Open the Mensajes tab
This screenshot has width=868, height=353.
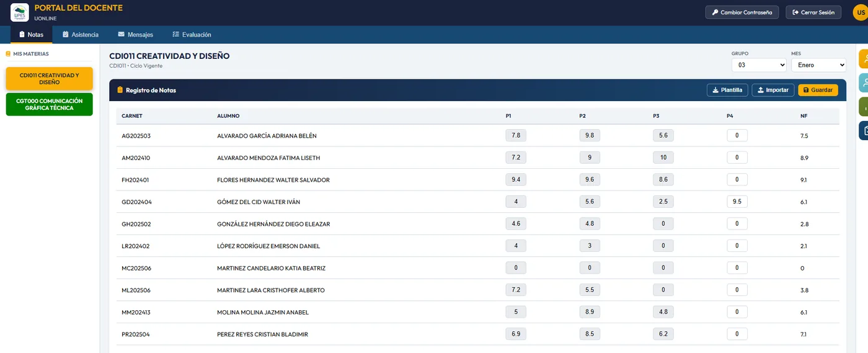coord(135,35)
